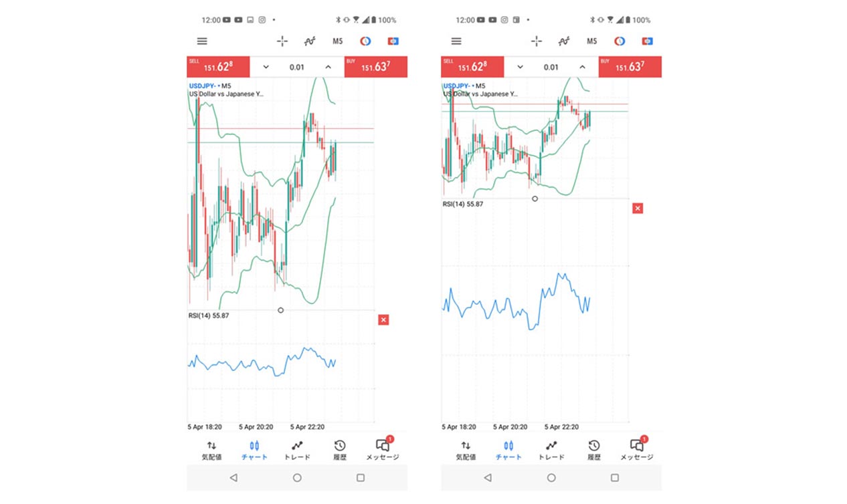Close RSI indicator window in left phone

tap(383, 320)
